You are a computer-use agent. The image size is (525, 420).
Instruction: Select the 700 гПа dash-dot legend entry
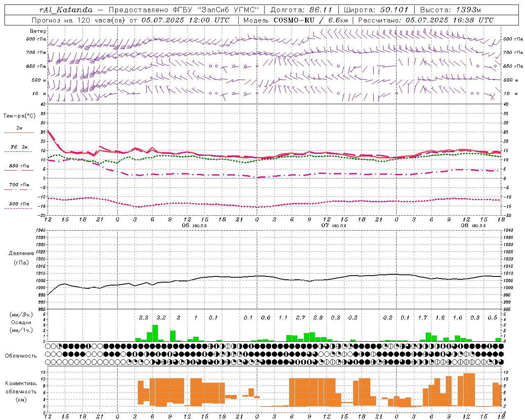[19, 187]
